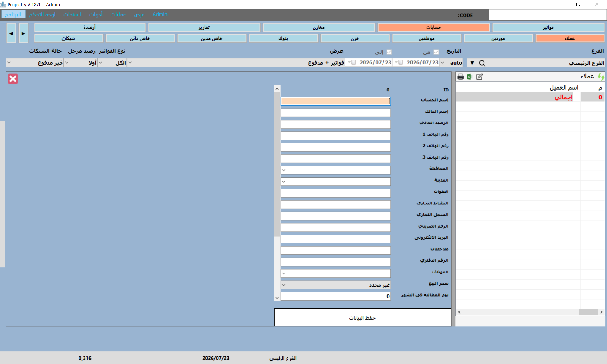Select the خاص دائن accounts button
607x364 pixels.
[140, 38]
